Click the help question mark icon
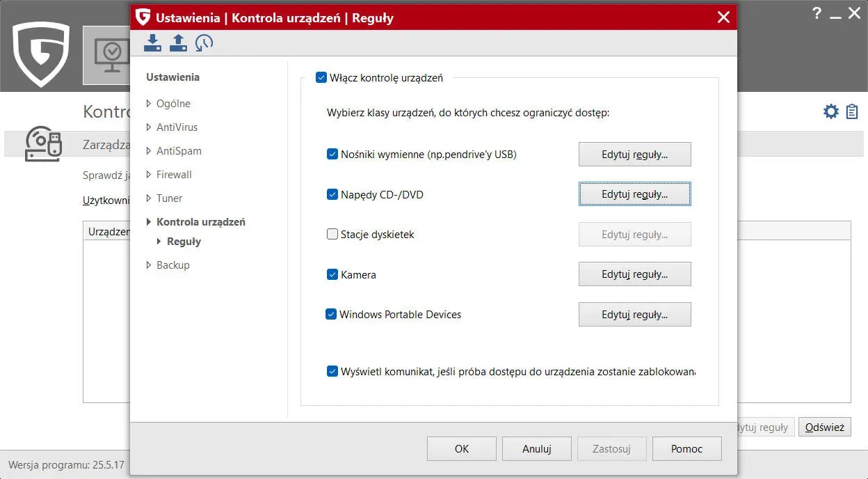Screen dimensions: 868x479 817,13
